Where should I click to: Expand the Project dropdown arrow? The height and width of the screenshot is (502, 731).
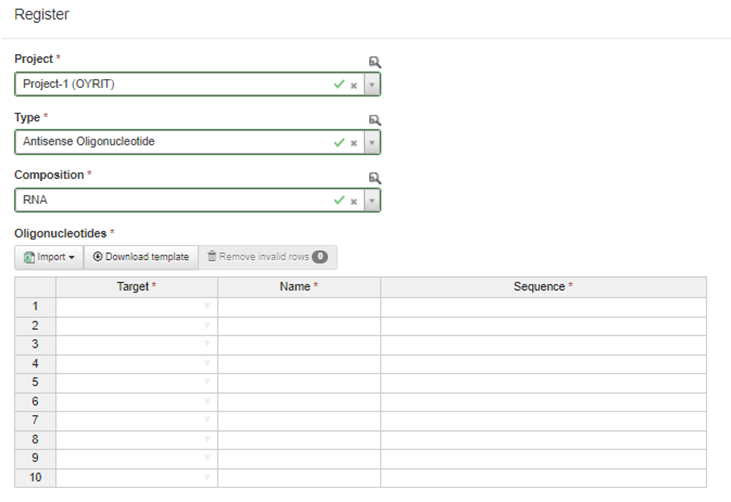[x=371, y=85]
